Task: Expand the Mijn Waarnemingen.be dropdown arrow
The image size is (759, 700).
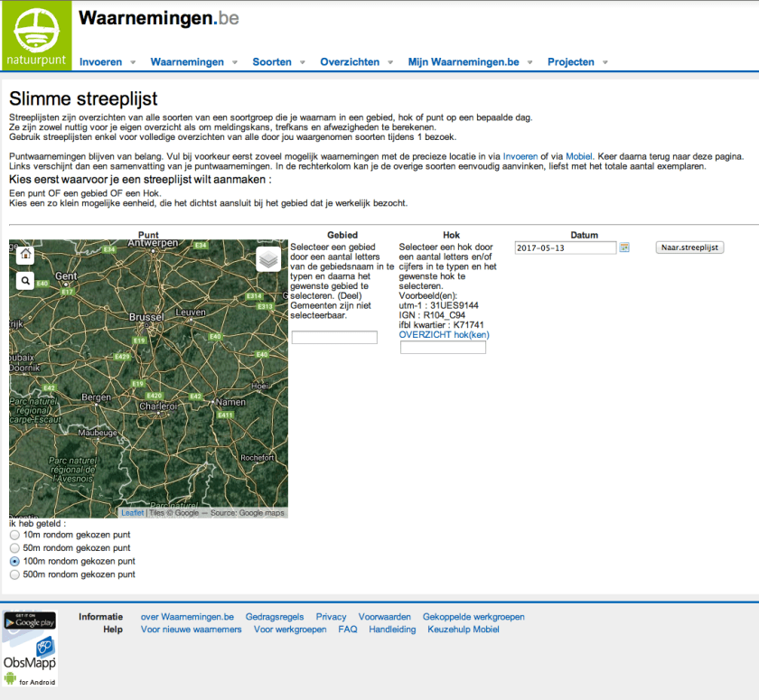Action: (x=529, y=62)
